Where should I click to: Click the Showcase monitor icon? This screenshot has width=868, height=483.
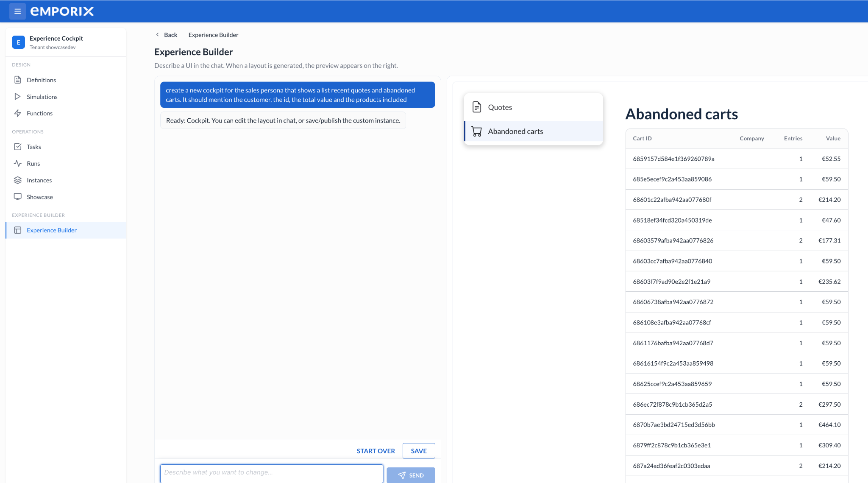click(18, 197)
